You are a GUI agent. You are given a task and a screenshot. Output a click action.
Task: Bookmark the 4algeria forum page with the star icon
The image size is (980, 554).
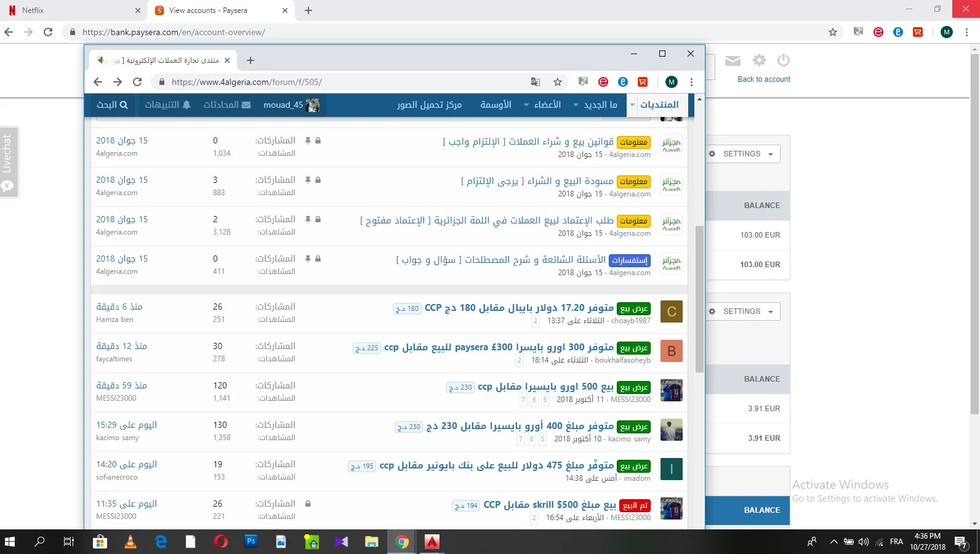coord(558,82)
